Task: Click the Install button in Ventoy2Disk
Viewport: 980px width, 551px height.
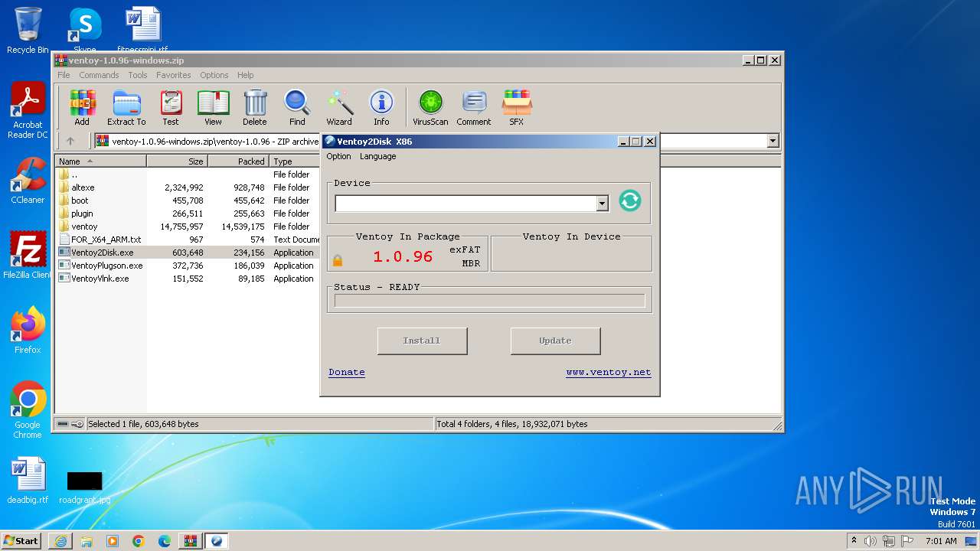Action: [422, 341]
